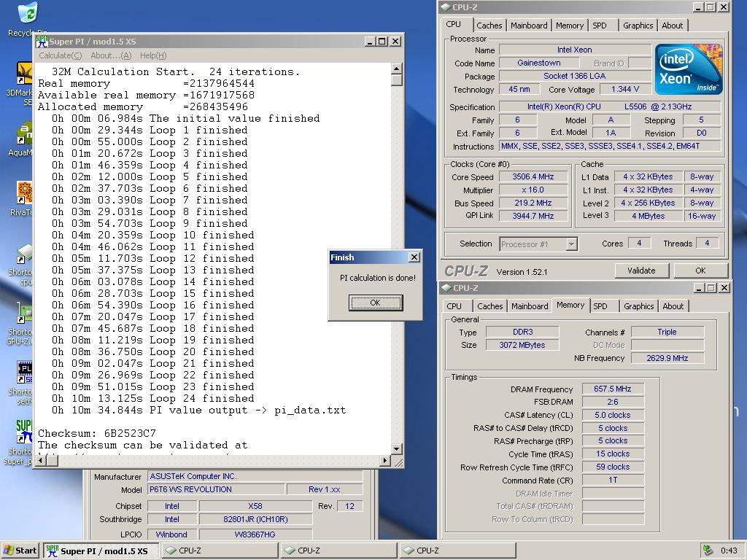The width and height of the screenshot is (747, 560).
Task: Open SPD tab in top CPU-Z window
Action: coord(600,26)
